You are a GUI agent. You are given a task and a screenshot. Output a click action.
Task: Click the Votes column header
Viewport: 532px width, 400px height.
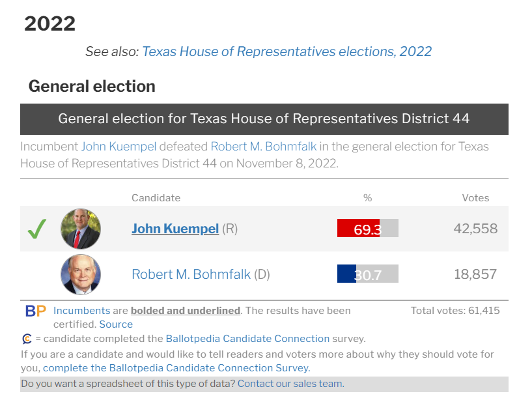475,198
